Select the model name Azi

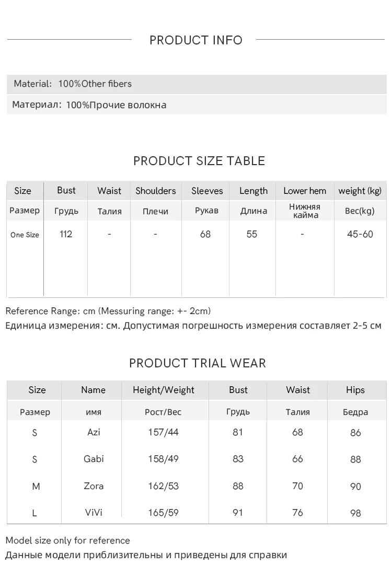click(x=94, y=432)
